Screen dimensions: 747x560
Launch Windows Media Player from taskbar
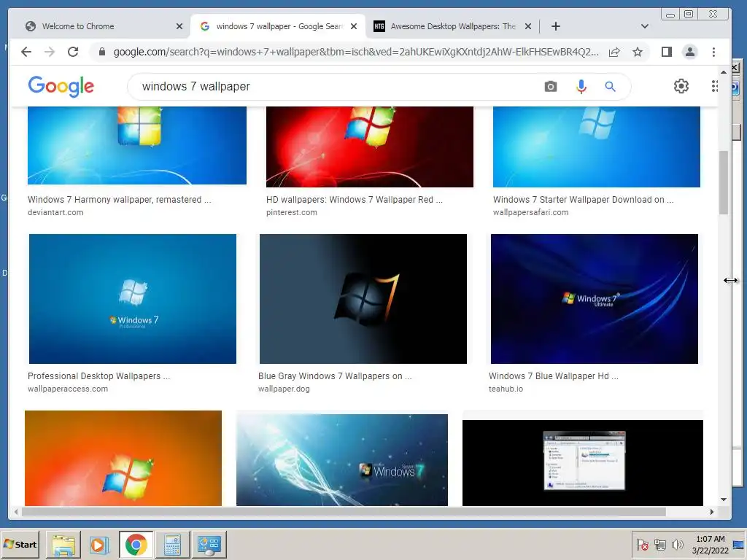point(99,545)
